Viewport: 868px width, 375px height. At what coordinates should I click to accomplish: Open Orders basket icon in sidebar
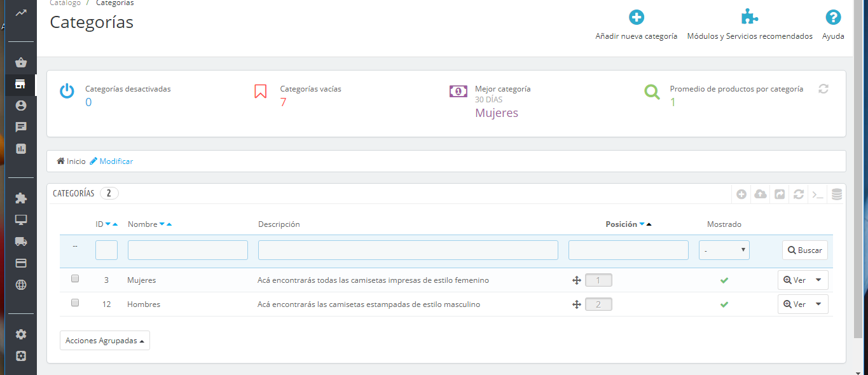(21, 62)
